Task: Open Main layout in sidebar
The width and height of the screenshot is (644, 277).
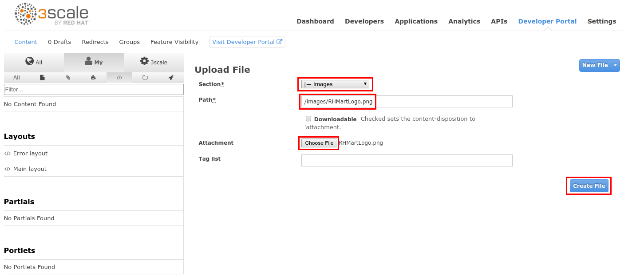Action: [29, 169]
